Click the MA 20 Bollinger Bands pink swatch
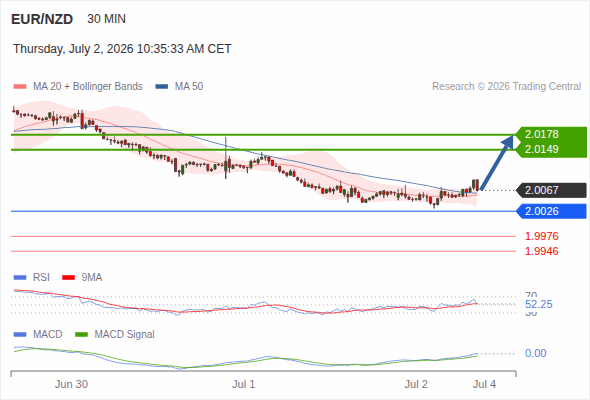The image size is (590, 400). 20,87
